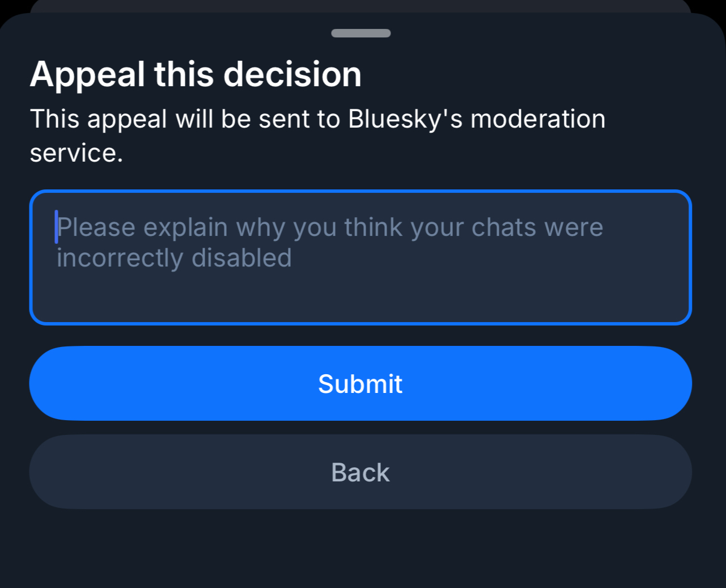Click the "incorrectly disabled" placeholder line
This screenshot has width=726, height=588.
point(174,258)
